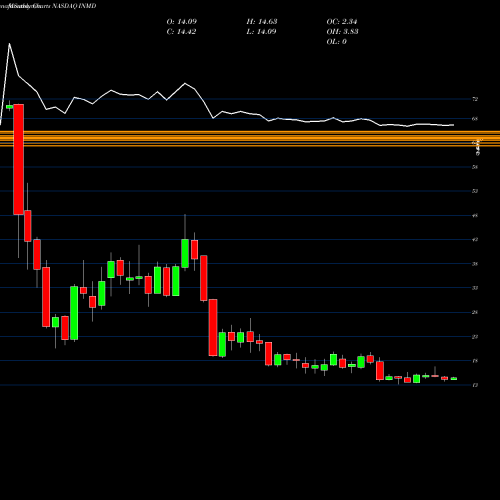
Task: Click the 13 price axis label
Action: pyautogui.click(x=475, y=385)
